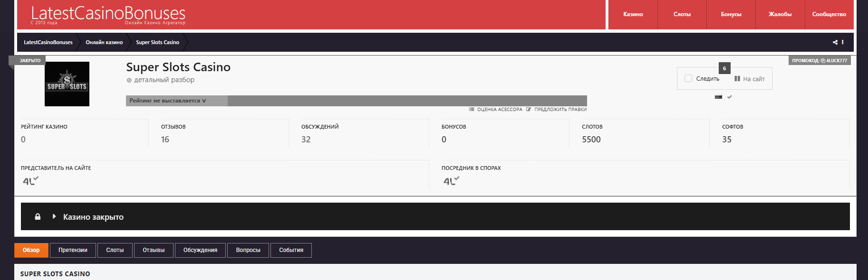Click the share icon in breadcrumb bar
This screenshot has width=868, height=280.
(835, 42)
